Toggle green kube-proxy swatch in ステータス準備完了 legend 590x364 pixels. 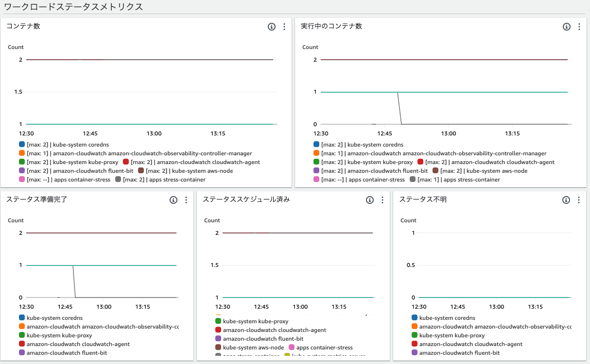(22, 335)
